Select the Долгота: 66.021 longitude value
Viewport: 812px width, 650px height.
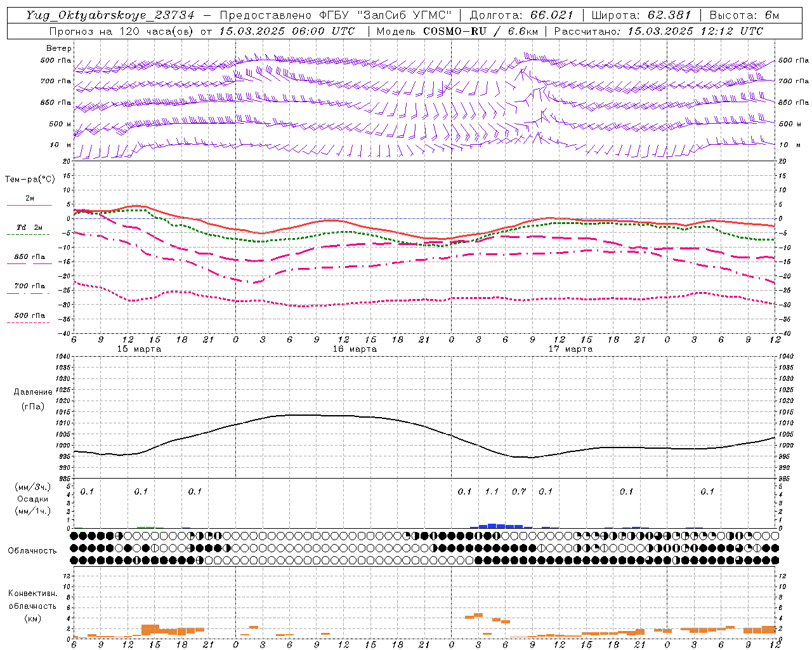[x=521, y=15]
